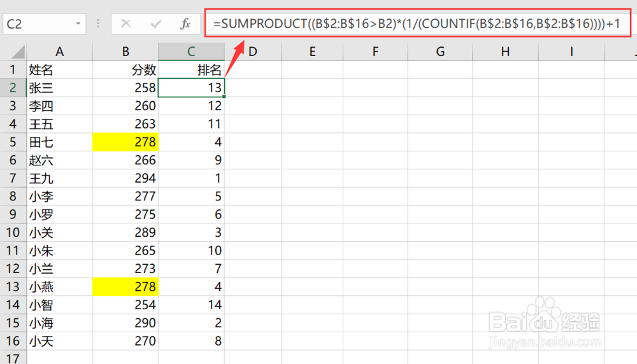This screenshot has height=364, width=637.
Task: Select column F header
Action: (375, 52)
